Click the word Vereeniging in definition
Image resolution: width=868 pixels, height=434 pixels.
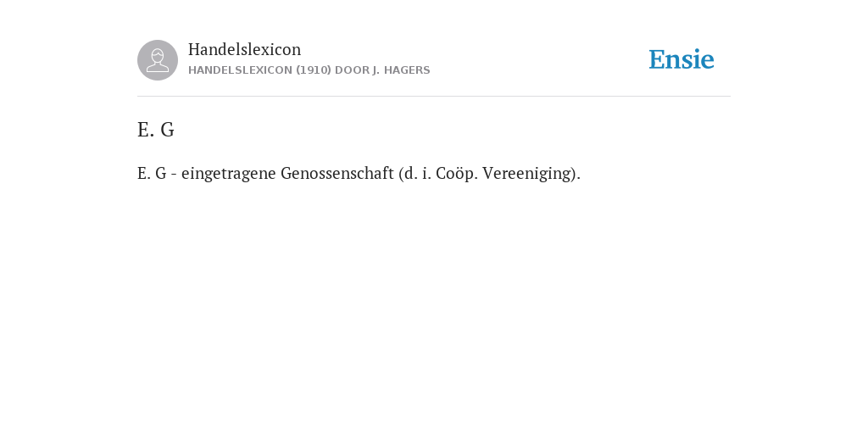click(x=529, y=173)
